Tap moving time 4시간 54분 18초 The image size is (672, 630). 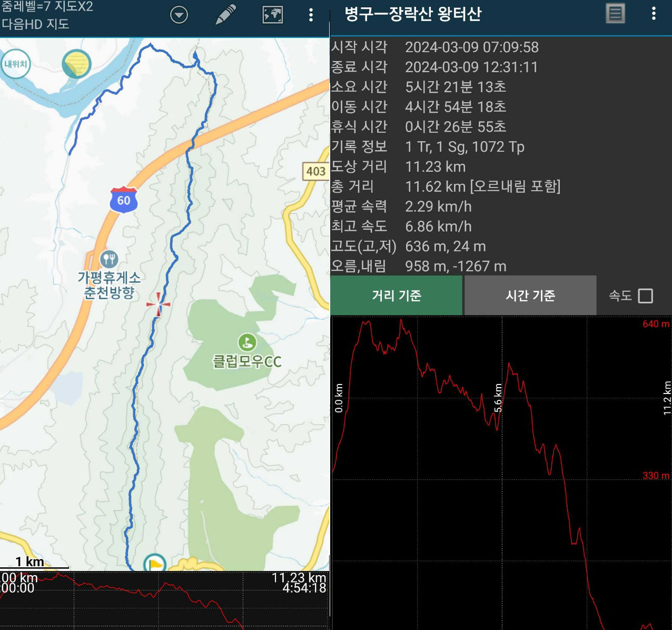pyautogui.click(x=456, y=107)
